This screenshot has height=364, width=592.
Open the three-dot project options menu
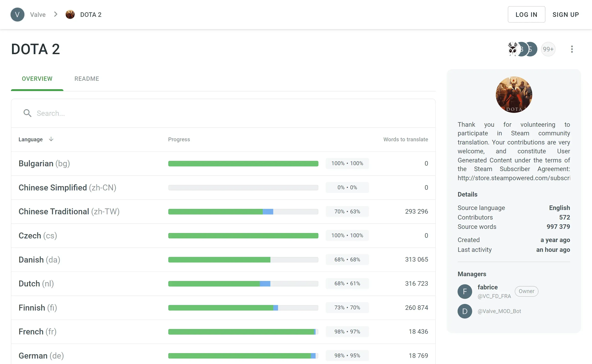tap(572, 49)
